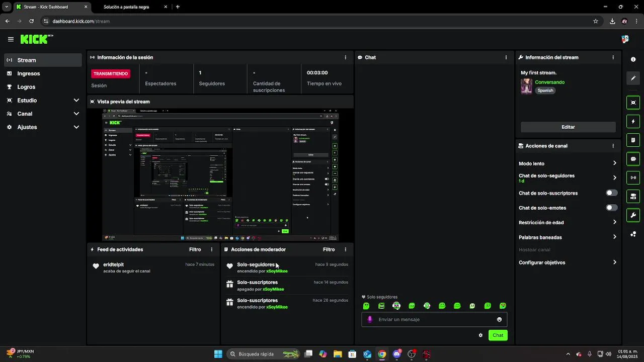Click the stream preview thumbnail

[x=220, y=174]
